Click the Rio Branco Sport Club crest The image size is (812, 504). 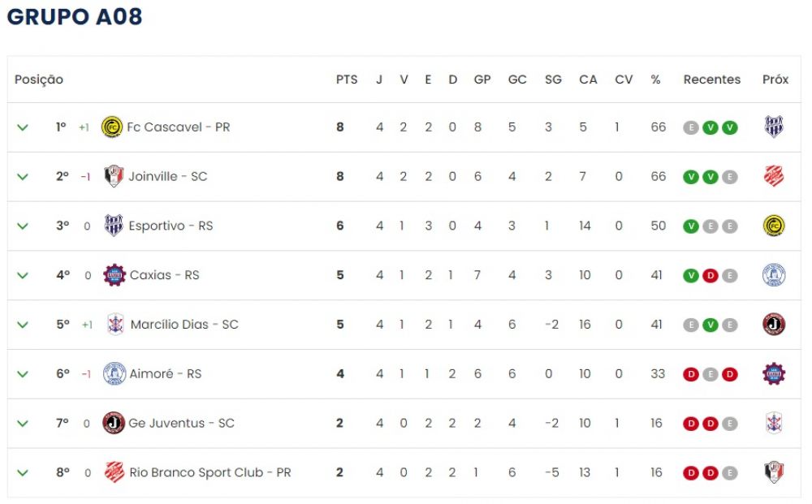(114, 472)
